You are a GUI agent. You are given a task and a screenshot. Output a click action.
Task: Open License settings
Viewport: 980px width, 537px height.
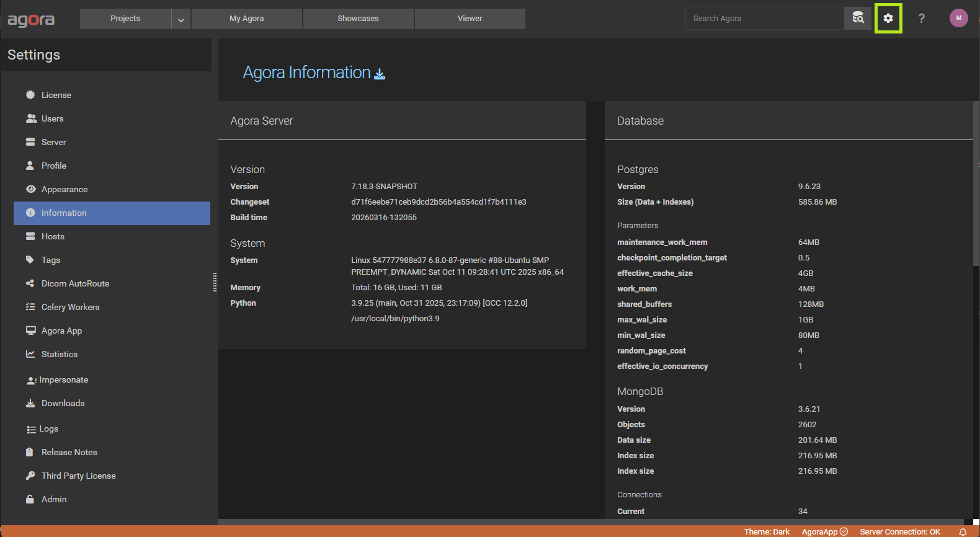(x=56, y=95)
